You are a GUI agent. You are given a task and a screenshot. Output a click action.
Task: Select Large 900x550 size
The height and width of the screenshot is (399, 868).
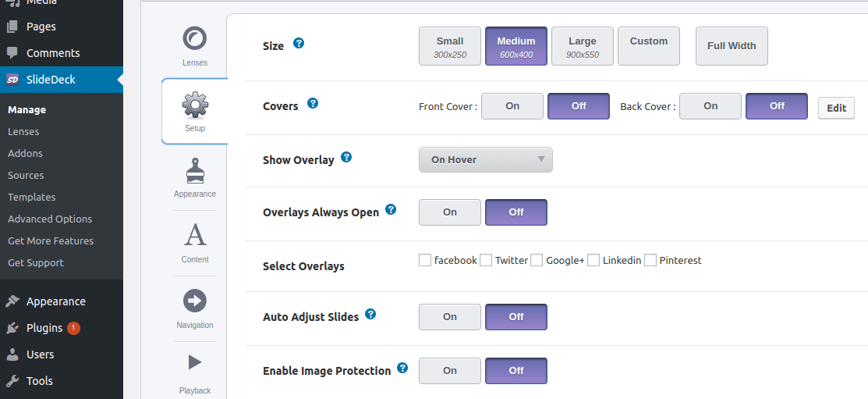pos(583,46)
